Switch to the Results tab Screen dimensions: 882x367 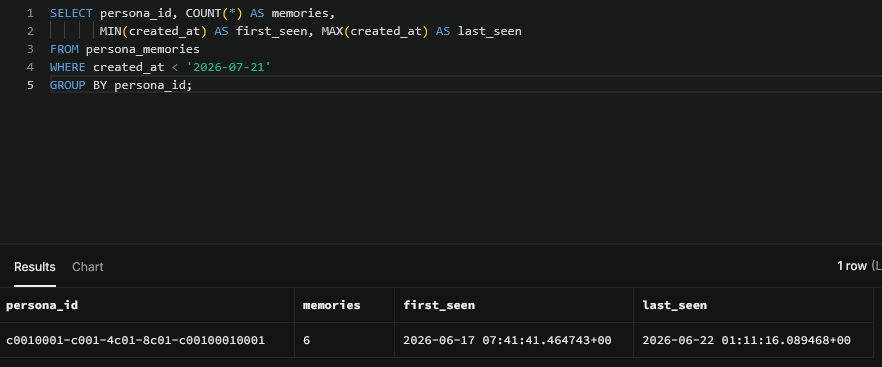pos(35,267)
